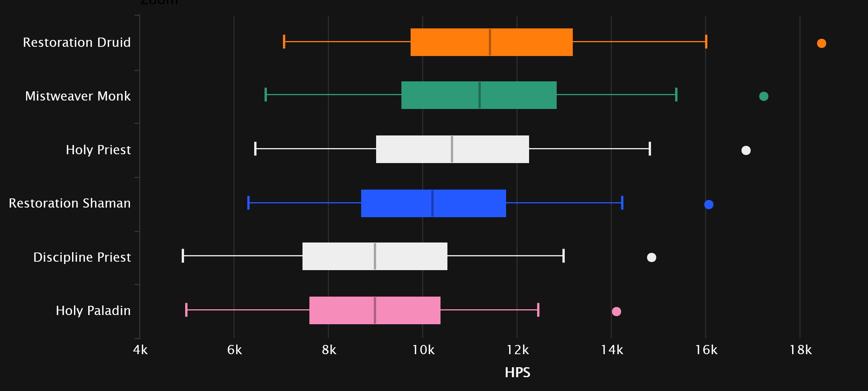868x391 pixels.
Task: Click the HPS axis title
Action: point(517,373)
